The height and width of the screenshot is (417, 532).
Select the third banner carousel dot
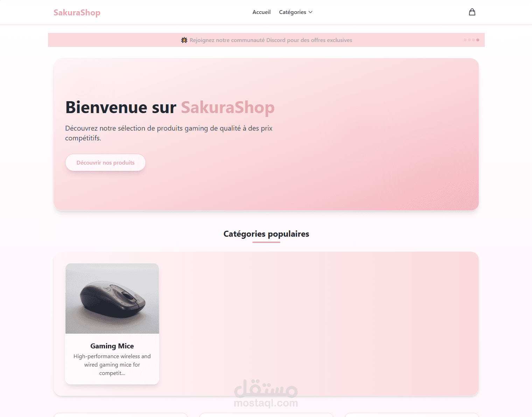tap(474, 40)
